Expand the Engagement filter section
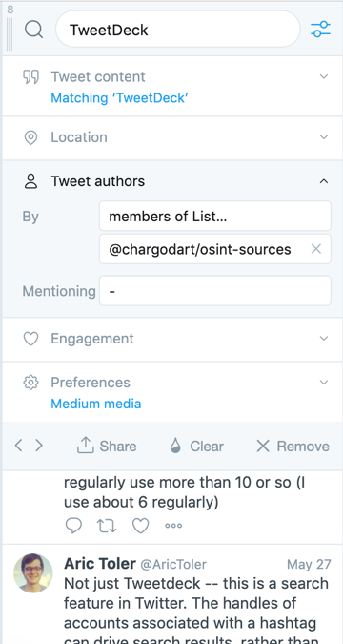The image size is (343, 644). 172,339
